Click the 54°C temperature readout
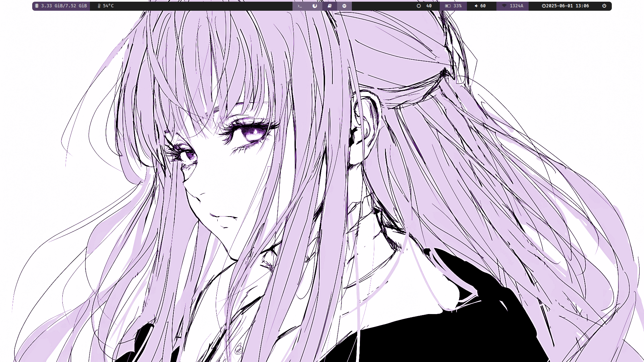The image size is (644, 362). pyautogui.click(x=108, y=6)
